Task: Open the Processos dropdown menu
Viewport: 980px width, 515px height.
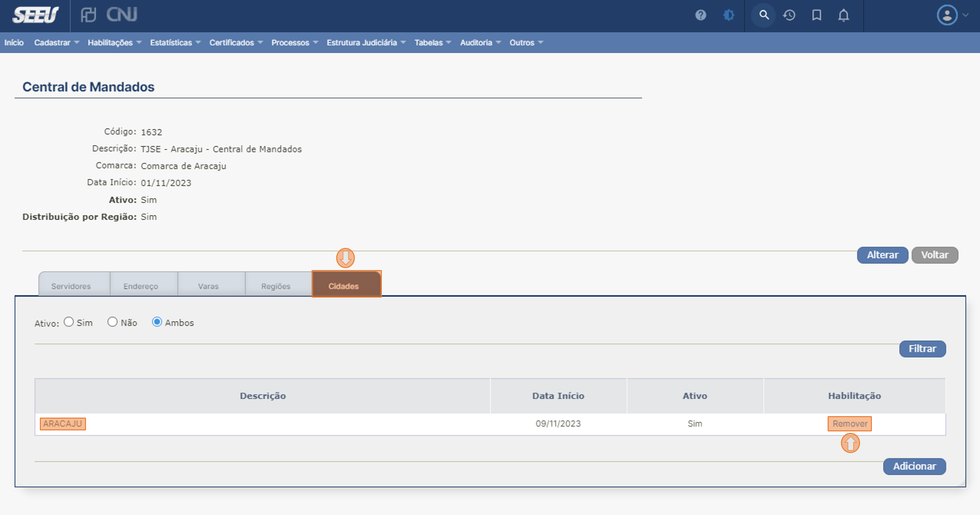Action: [x=295, y=43]
